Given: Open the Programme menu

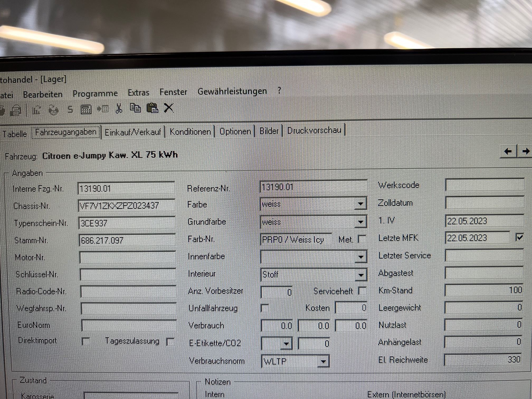Looking at the screenshot, I should pos(95,93).
